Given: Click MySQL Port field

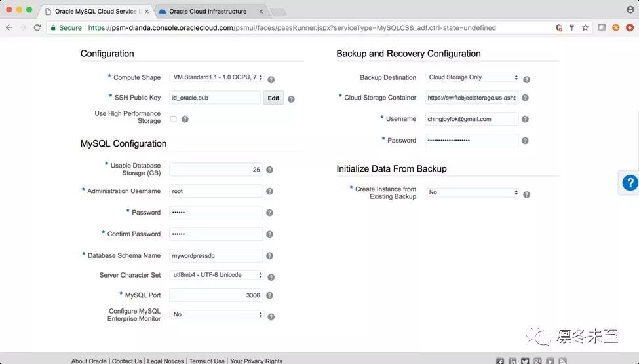Looking at the screenshot, I should coord(216,295).
